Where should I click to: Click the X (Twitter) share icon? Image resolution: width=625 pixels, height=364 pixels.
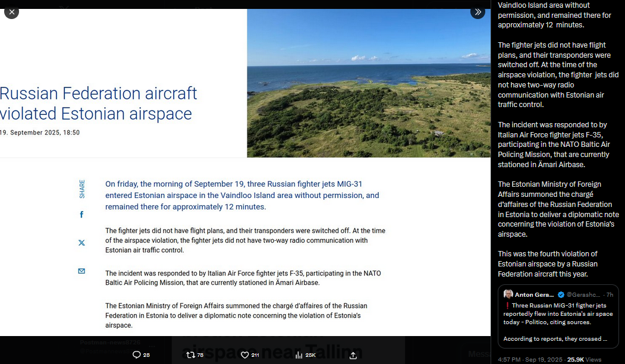point(81,243)
